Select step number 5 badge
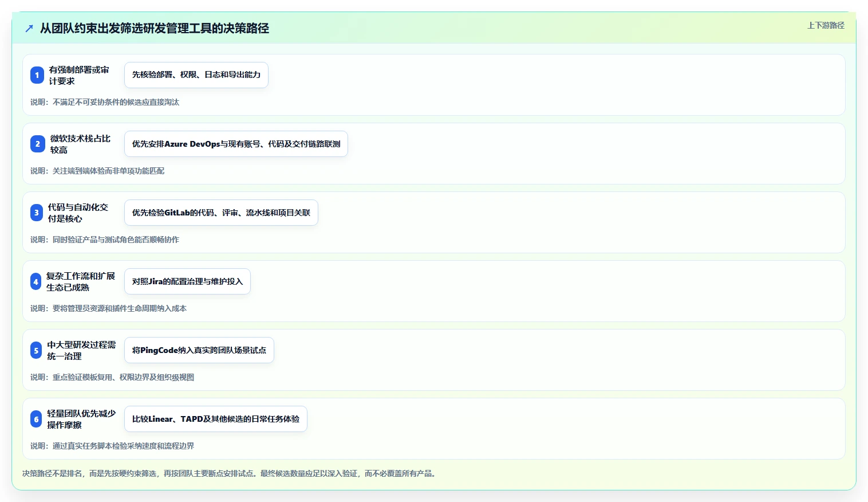The width and height of the screenshot is (868, 502). pos(36,350)
